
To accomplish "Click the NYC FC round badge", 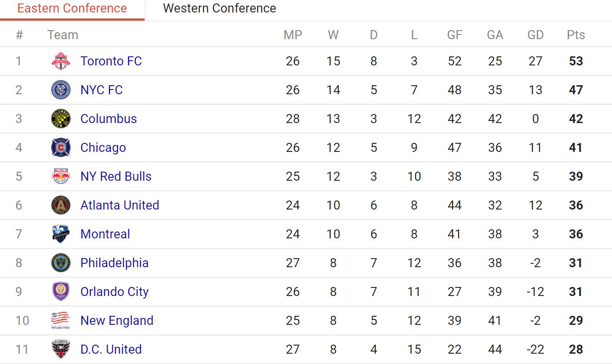I will pos(61,90).
